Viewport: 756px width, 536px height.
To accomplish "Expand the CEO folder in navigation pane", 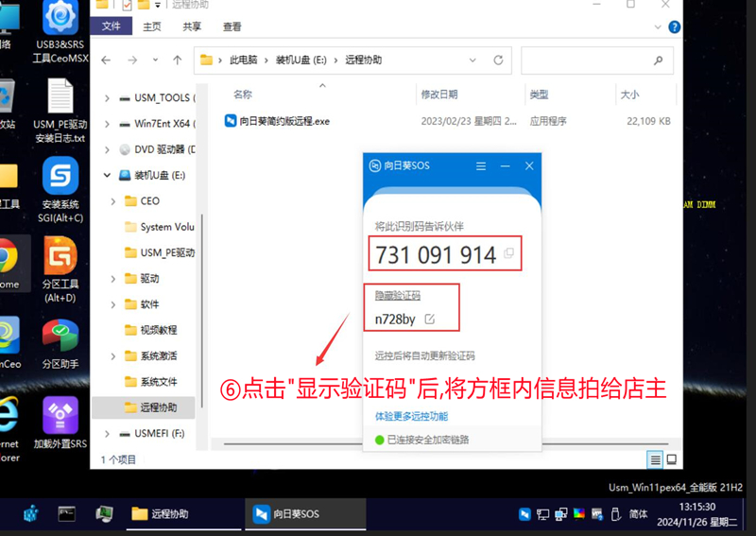I will click(x=114, y=201).
